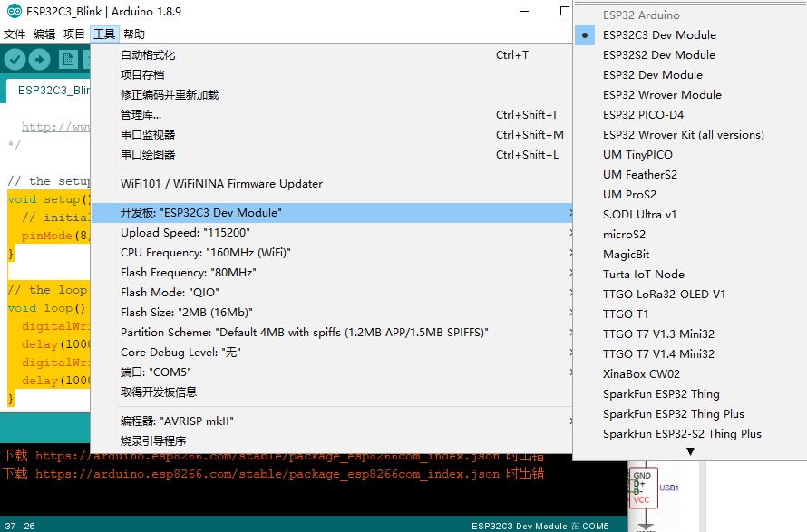Open 管理库... library manager entry
The height and width of the screenshot is (532, 807).
click(x=332, y=115)
